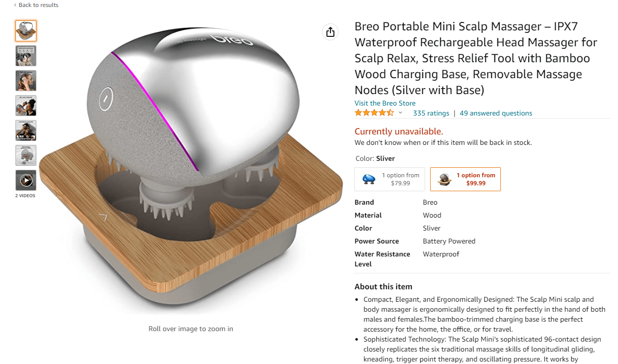
Task: Select the sixth gallery thumbnail
Action: [x=26, y=155]
